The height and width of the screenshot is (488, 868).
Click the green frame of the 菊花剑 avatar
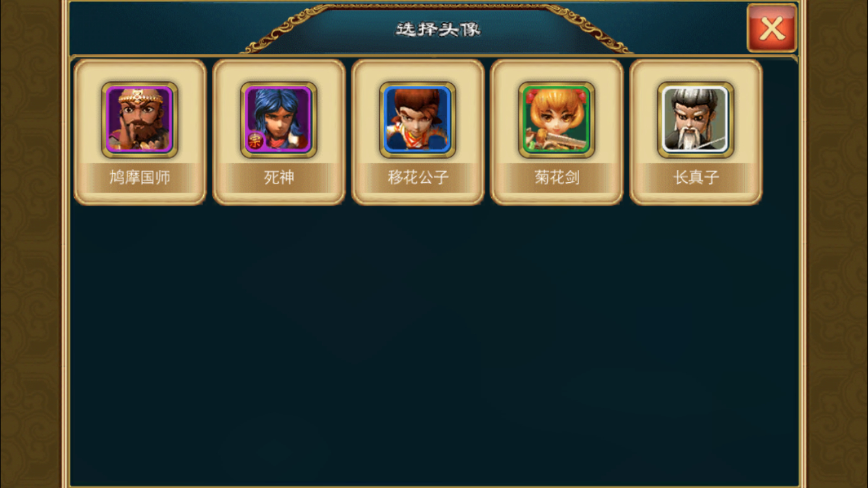[524, 120]
